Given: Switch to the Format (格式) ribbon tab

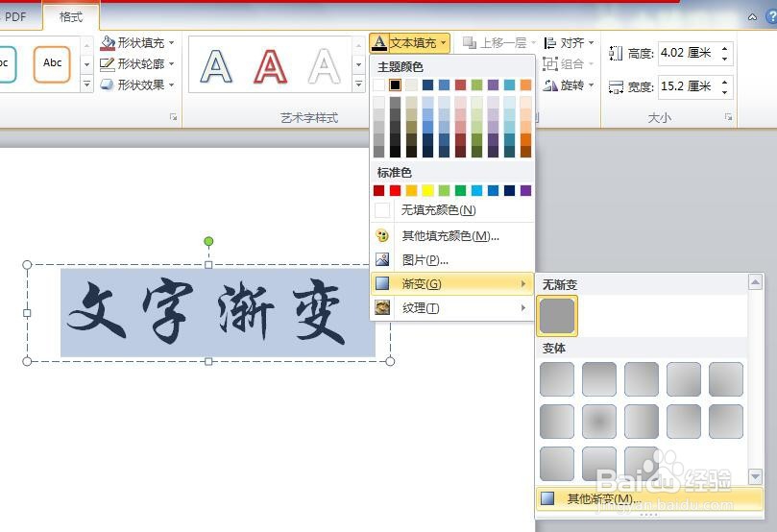Looking at the screenshot, I should [x=70, y=17].
